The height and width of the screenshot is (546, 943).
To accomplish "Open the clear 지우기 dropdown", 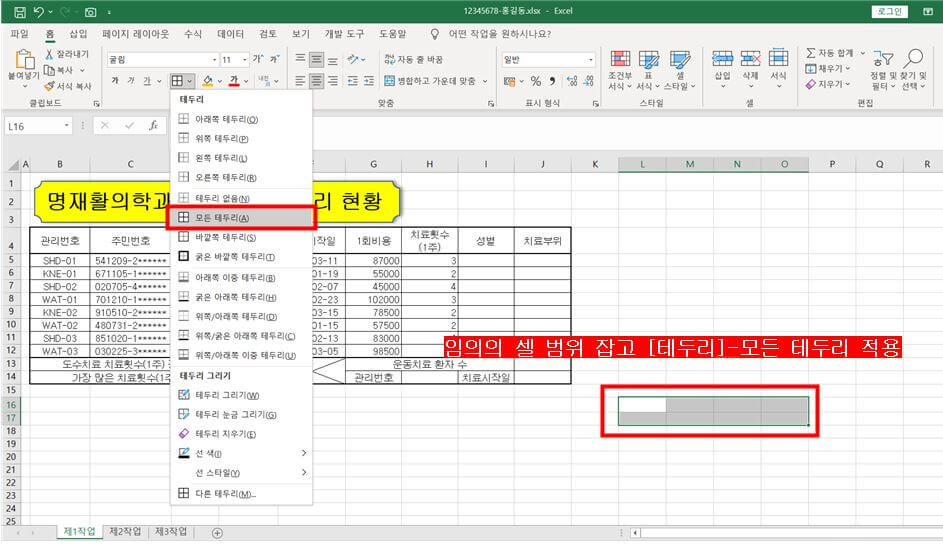I will (x=828, y=84).
